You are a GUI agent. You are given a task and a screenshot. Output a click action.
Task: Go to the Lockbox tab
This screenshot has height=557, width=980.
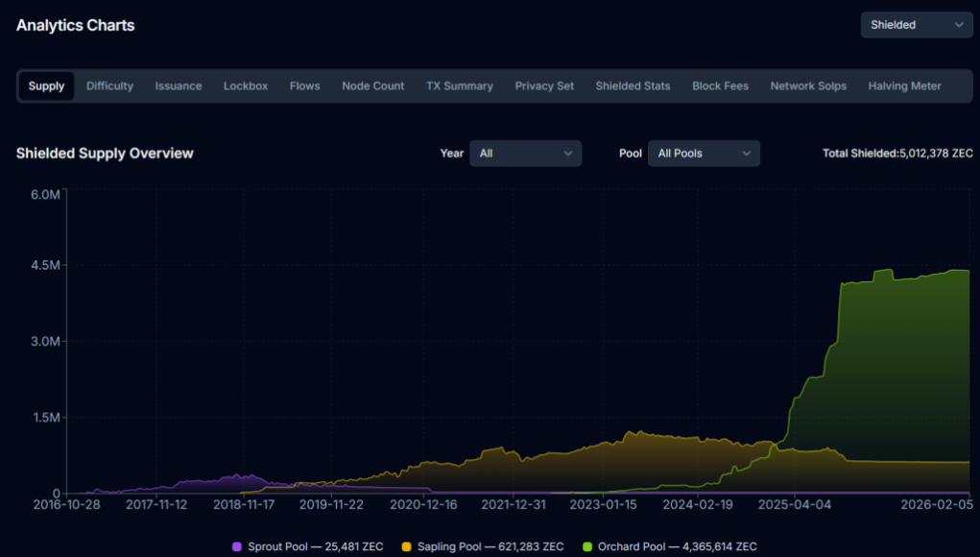point(246,86)
